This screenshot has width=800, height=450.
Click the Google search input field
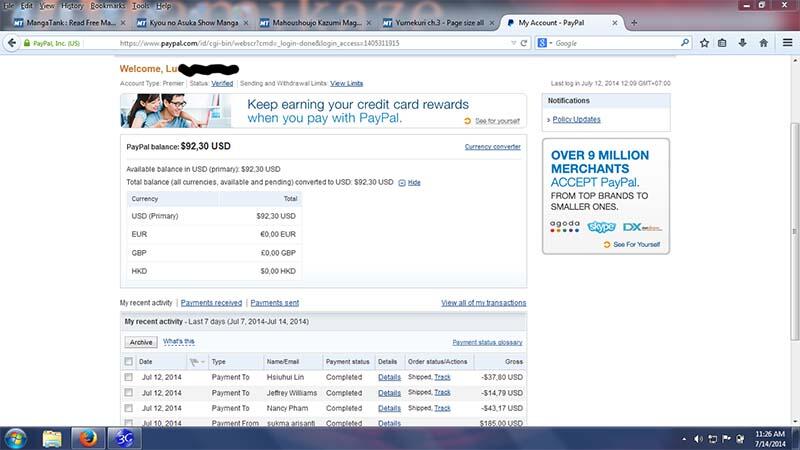(615, 43)
